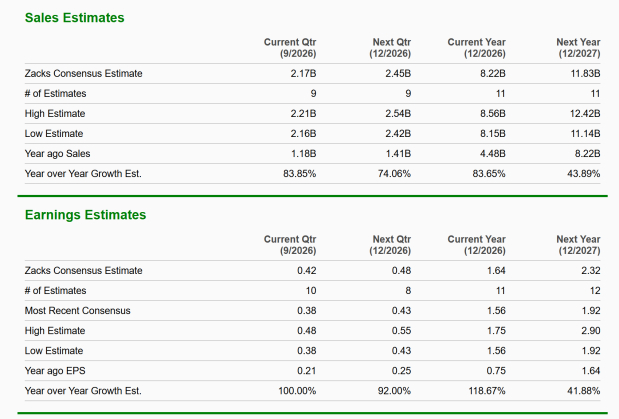Click Earnings High Estimate value 2.90
Viewport: 619px width, 419px height.
pos(591,331)
